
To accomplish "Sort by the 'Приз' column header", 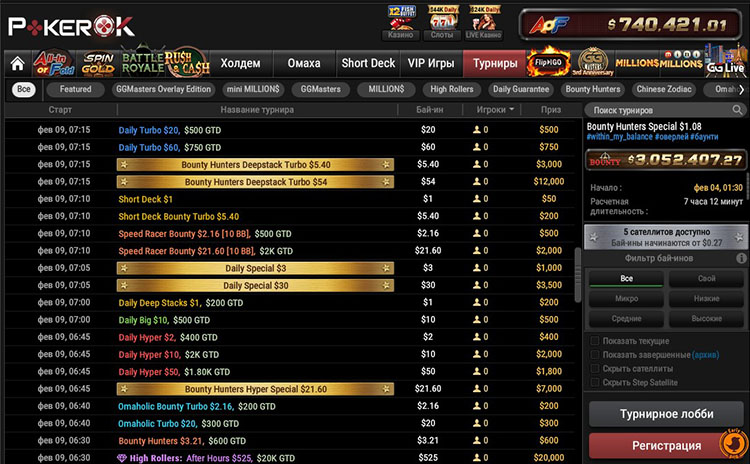I will point(551,110).
